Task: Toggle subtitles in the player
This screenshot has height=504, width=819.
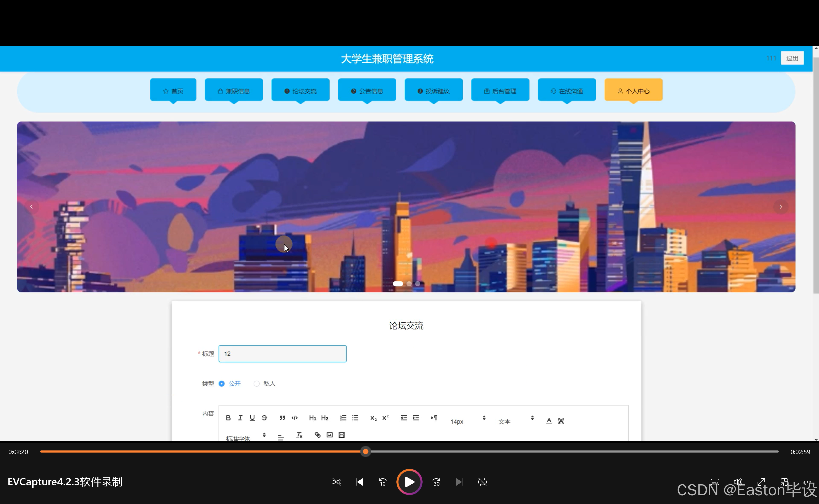Action: (715, 482)
